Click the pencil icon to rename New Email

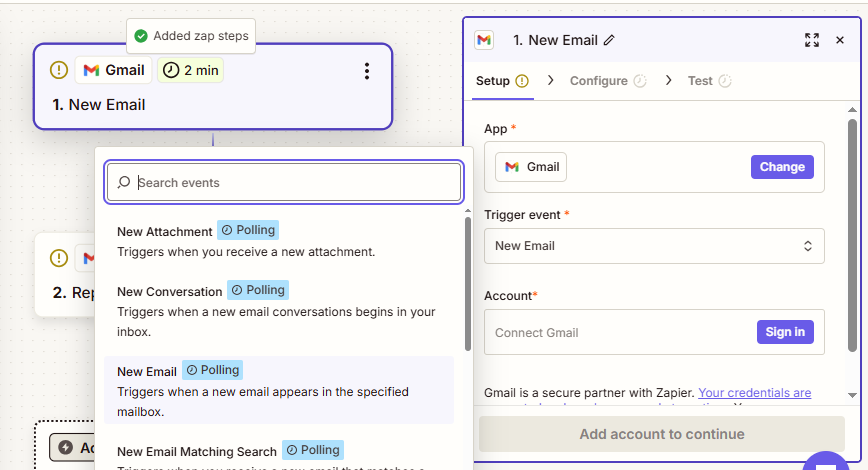(609, 40)
